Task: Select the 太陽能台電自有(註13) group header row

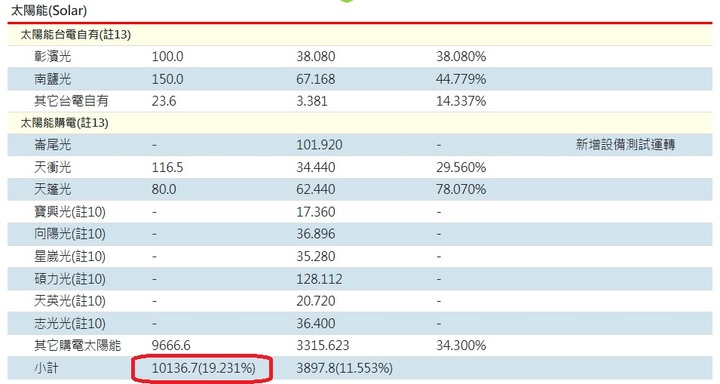Action: point(360,34)
